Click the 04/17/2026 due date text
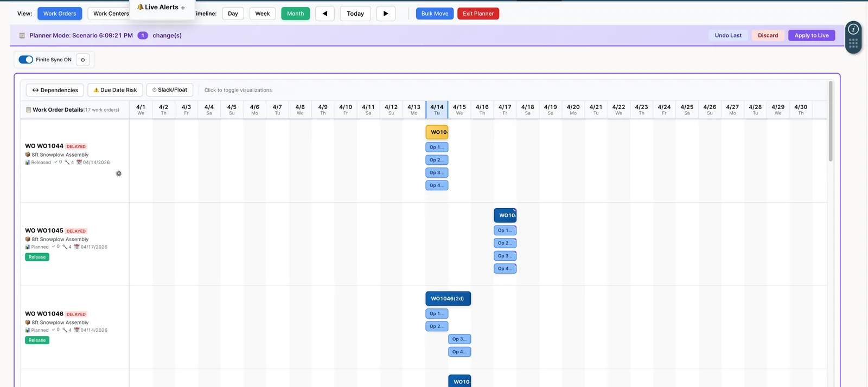This screenshot has height=387, width=868. point(94,247)
